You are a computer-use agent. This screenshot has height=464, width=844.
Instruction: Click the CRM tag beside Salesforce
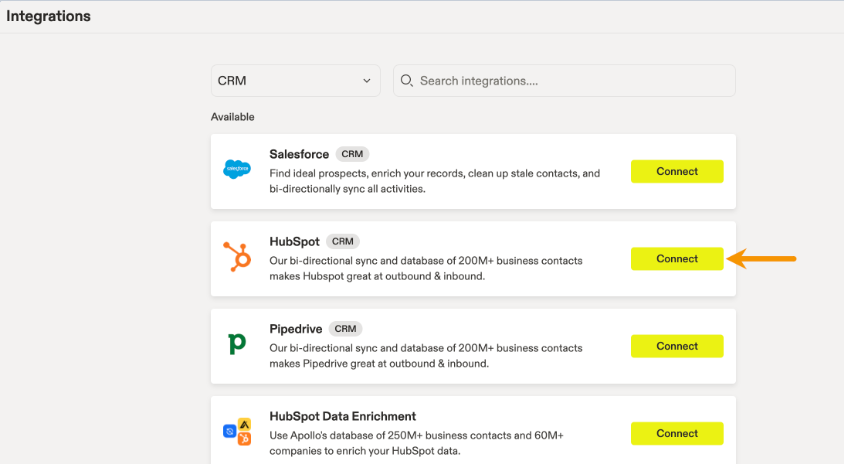click(x=352, y=154)
